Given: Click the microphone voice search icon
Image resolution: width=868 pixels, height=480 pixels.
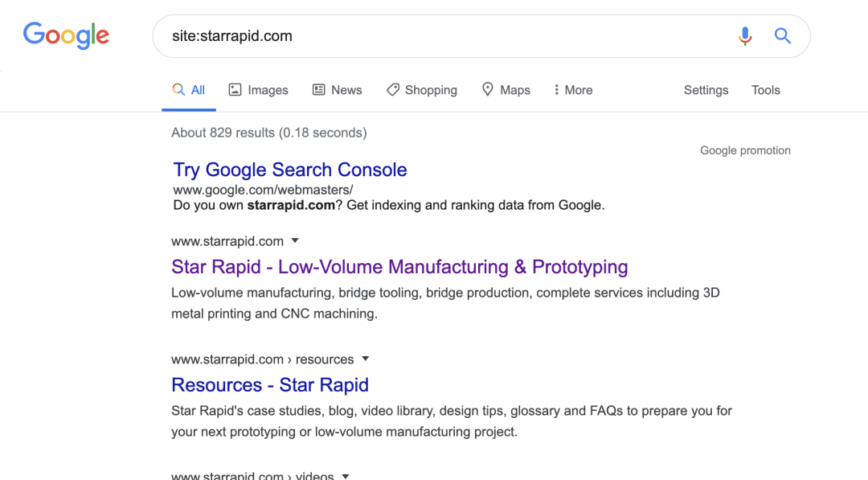Looking at the screenshot, I should click(745, 36).
